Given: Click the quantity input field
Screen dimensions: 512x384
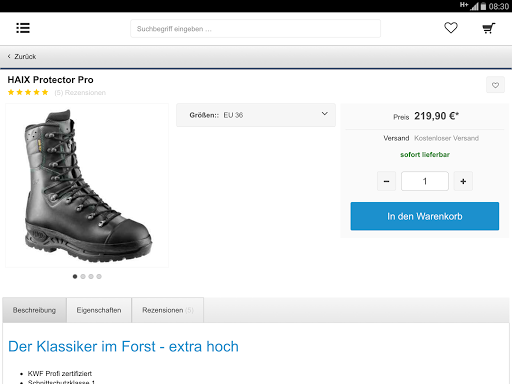Looking at the screenshot, I should 425,181.
